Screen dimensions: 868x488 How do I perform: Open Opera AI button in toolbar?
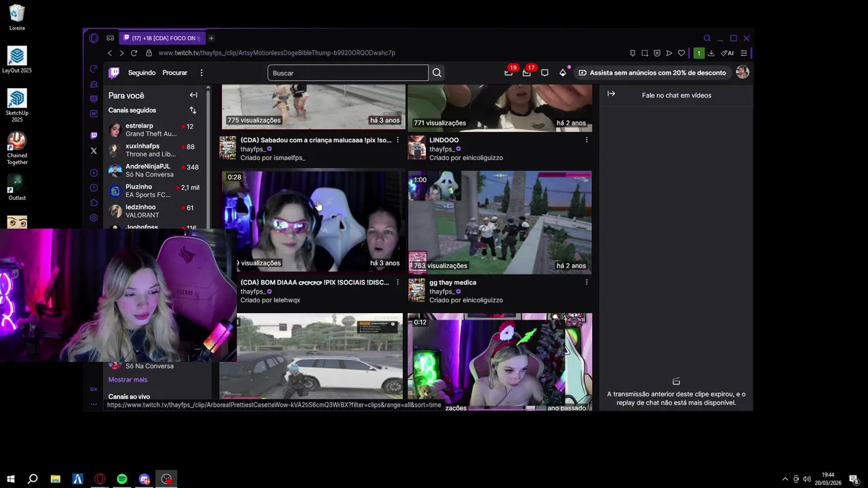[728, 53]
